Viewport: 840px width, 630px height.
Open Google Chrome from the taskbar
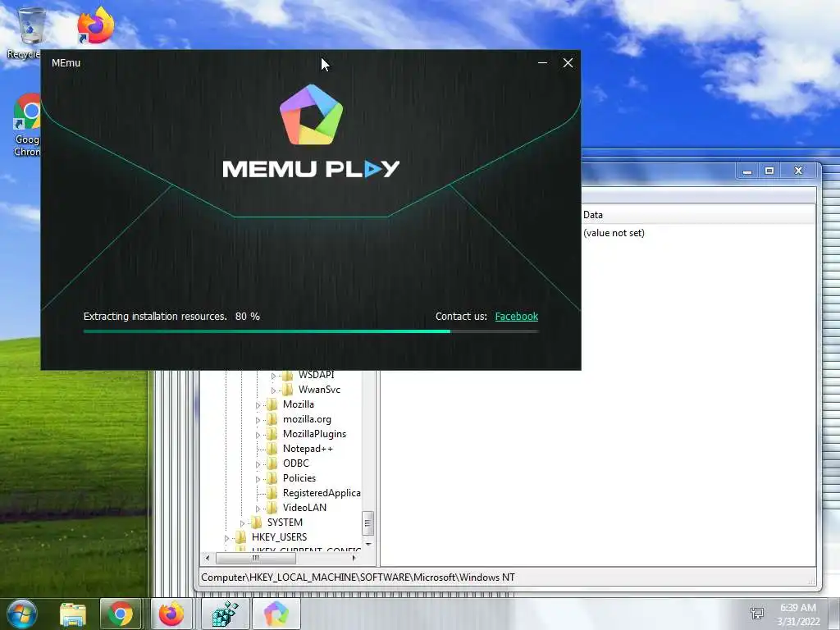[121, 614]
